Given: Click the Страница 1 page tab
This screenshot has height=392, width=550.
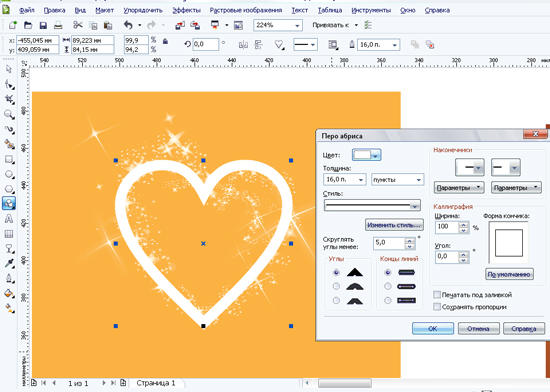Looking at the screenshot, I should 155,383.
